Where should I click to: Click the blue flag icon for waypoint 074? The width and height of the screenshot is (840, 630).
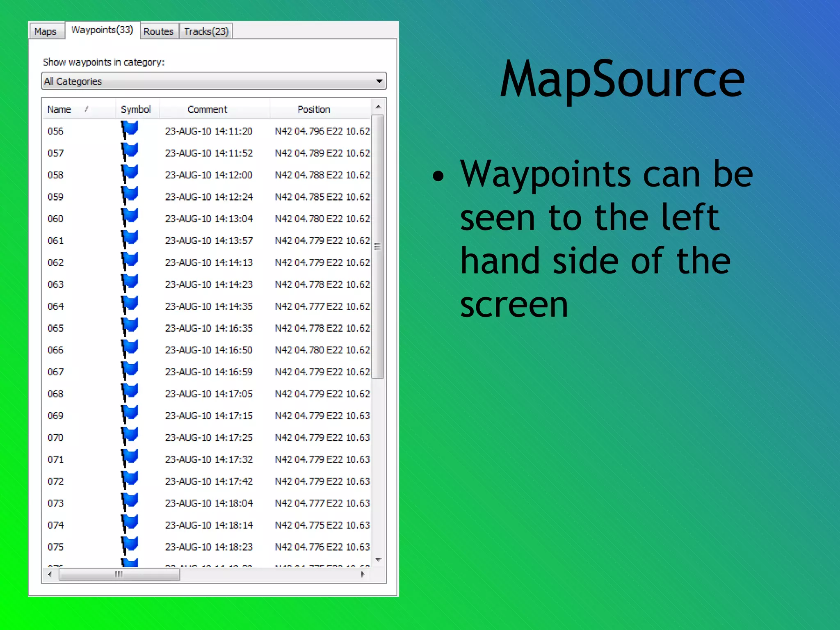click(129, 524)
